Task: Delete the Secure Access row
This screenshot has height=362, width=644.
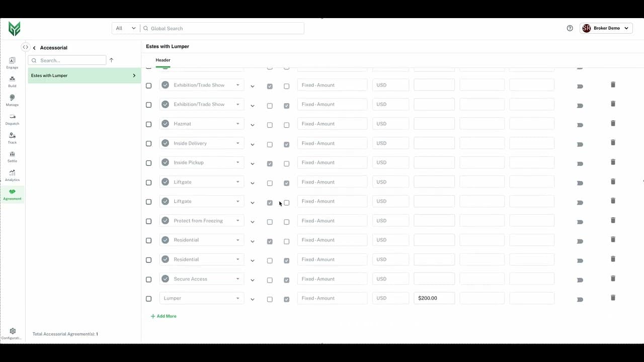Action: pos(613,278)
